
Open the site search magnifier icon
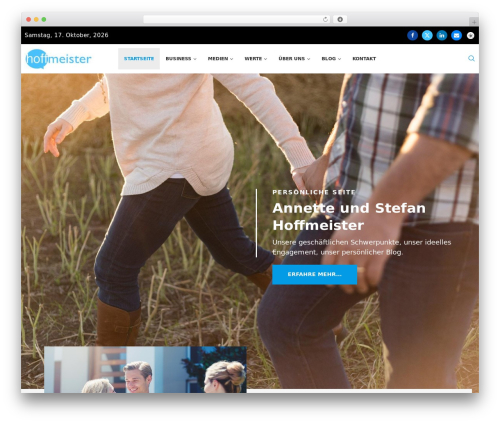[x=471, y=58]
